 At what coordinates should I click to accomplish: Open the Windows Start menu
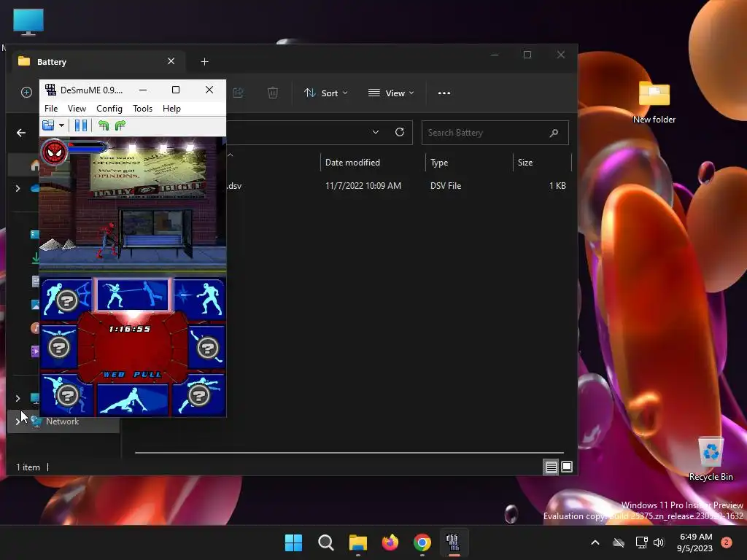[x=293, y=542]
